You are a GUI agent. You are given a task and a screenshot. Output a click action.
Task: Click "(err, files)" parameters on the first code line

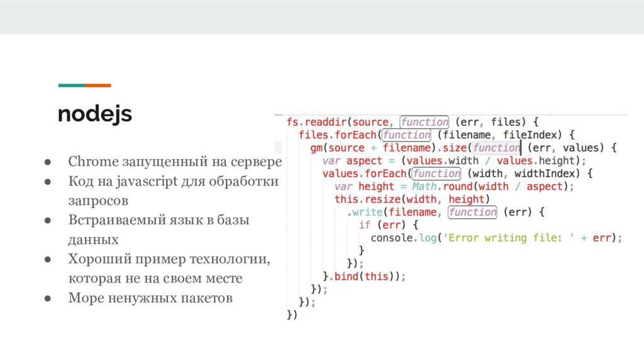(x=491, y=122)
